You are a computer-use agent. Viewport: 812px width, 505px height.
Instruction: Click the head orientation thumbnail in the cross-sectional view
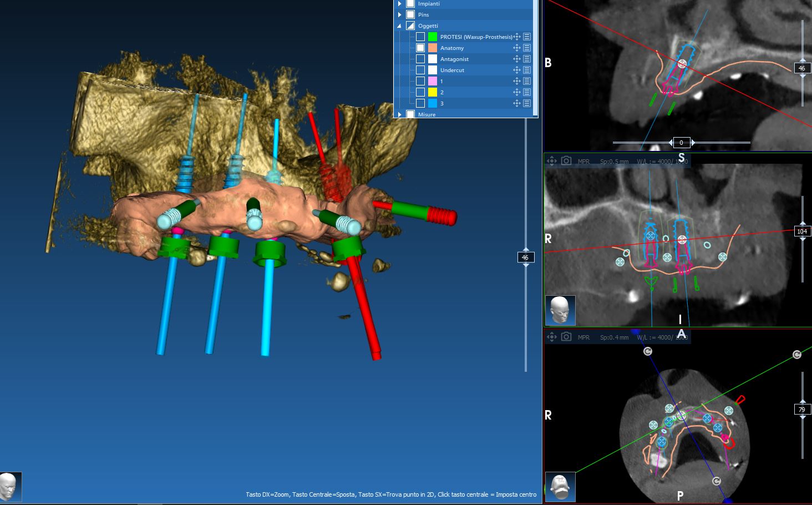coord(561,310)
